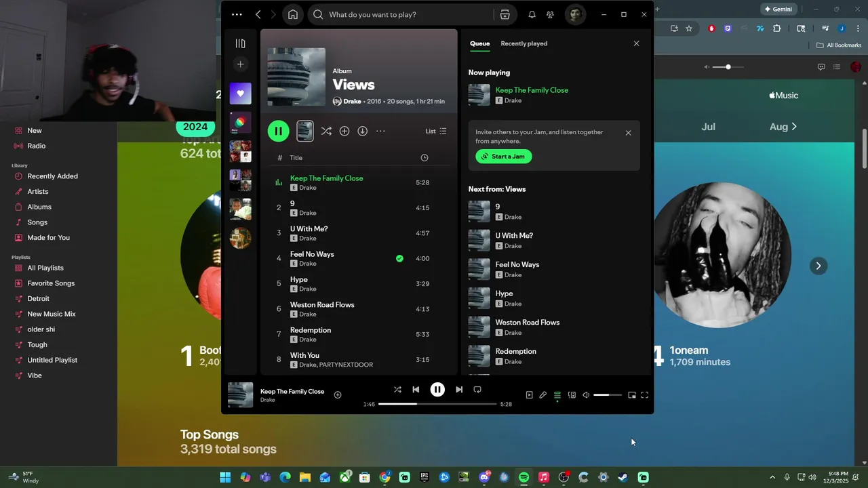Screen dimensions: 868x488
Task: Open Steam from the taskbar
Action: pyautogui.click(x=623, y=477)
